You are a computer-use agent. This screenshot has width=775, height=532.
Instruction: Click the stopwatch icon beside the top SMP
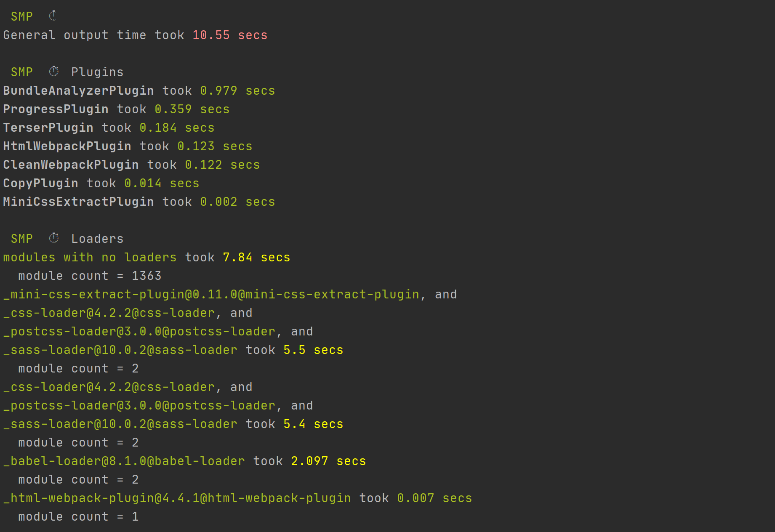(x=53, y=16)
